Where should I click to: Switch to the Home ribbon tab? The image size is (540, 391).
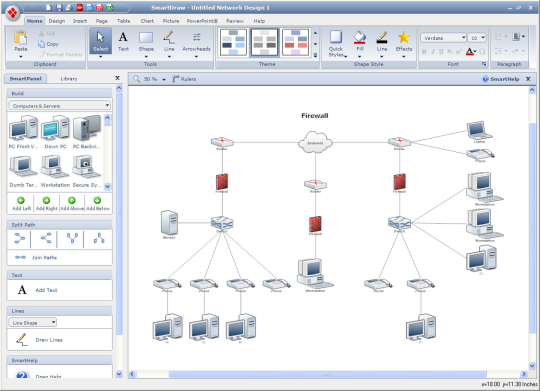[34, 21]
